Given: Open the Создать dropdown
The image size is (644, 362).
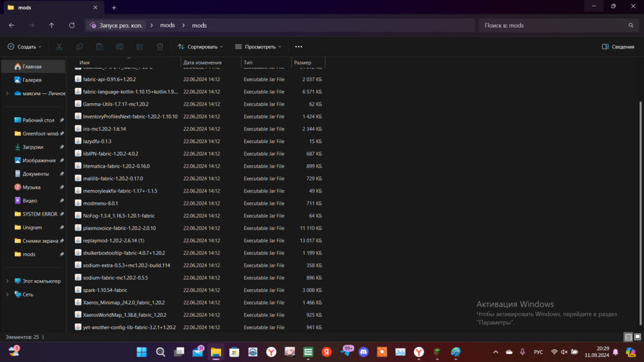Looking at the screenshot, I should [24, 47].
